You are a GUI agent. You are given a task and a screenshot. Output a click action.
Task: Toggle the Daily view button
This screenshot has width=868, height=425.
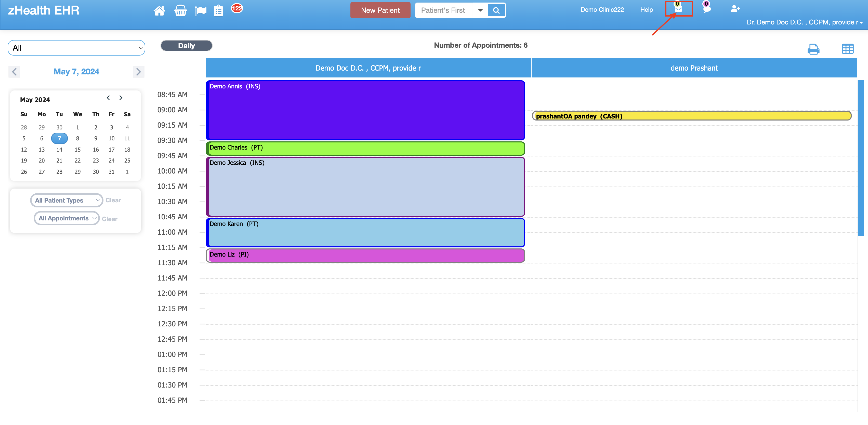[186, 46]
